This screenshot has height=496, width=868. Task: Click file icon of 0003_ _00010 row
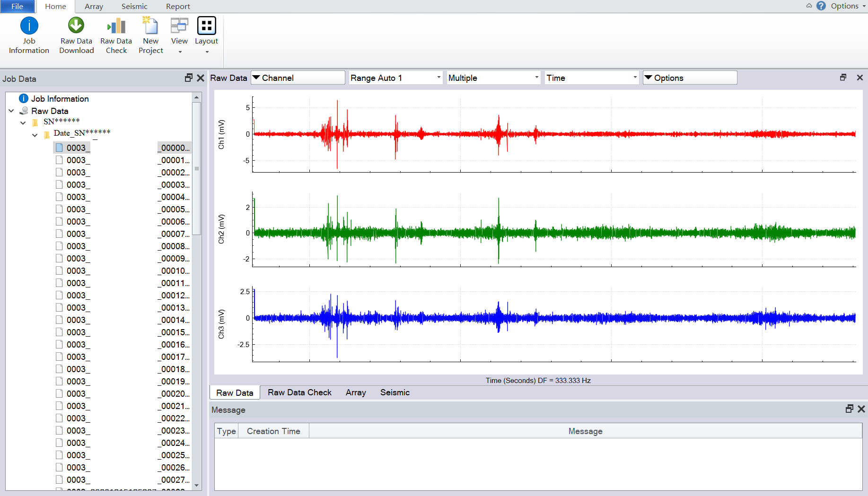pyautogui.click(x=59, y=270)
